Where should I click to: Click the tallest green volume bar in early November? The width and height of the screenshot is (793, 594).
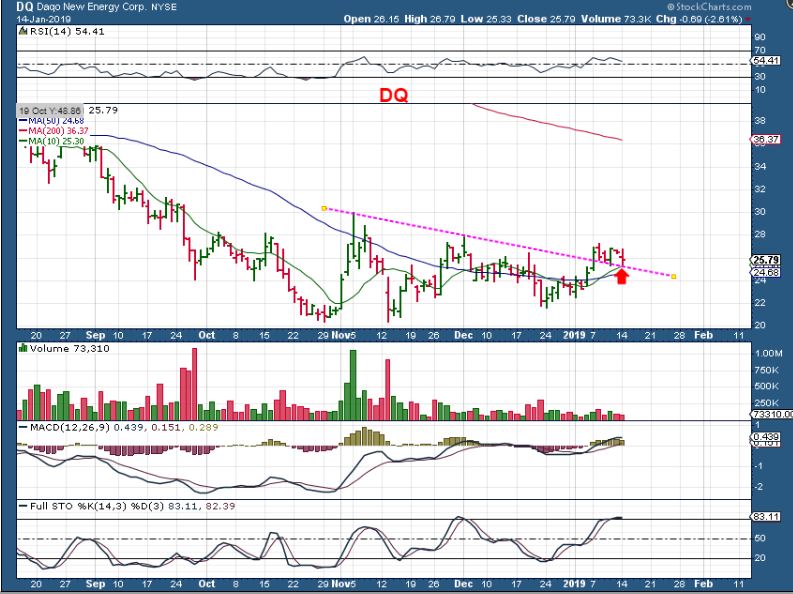pos(353,385)
